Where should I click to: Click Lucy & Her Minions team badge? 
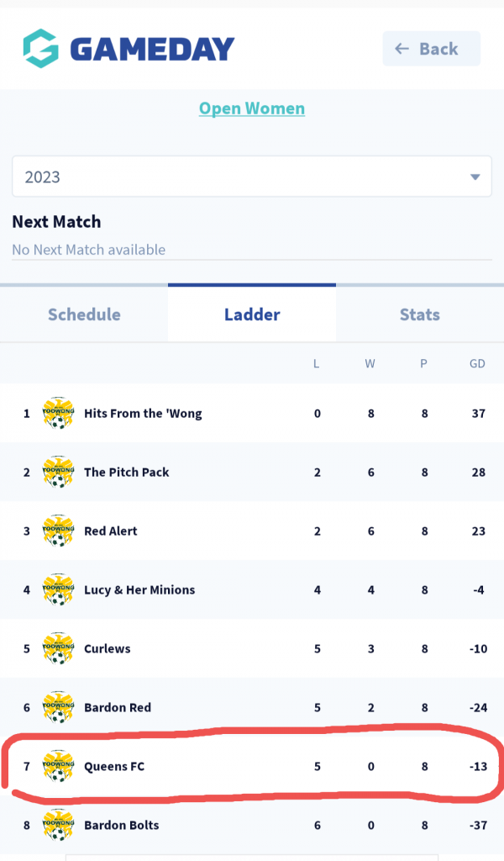pos(58,589)
